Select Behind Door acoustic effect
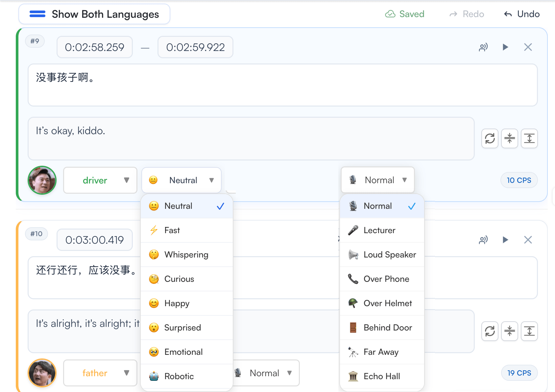The height and width of the screenshot is (392, 555). 382,328
